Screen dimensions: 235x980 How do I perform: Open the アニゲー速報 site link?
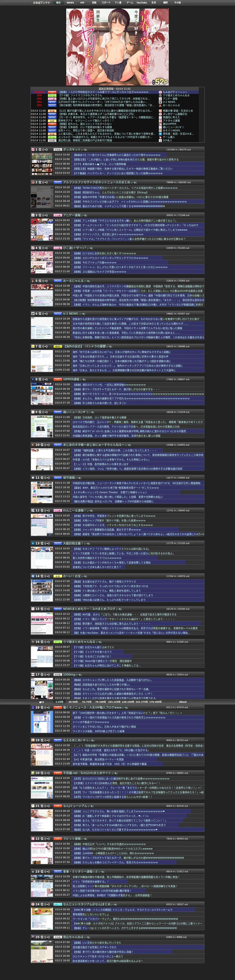(x=72, y=215)
